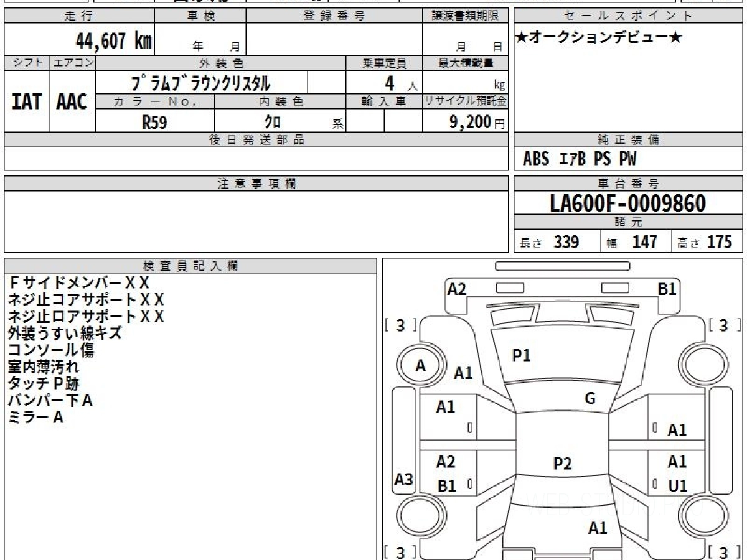Select inspector note FサイドメンバーXX
Viewport: 747px width, 560px height.
click(78, 283)
